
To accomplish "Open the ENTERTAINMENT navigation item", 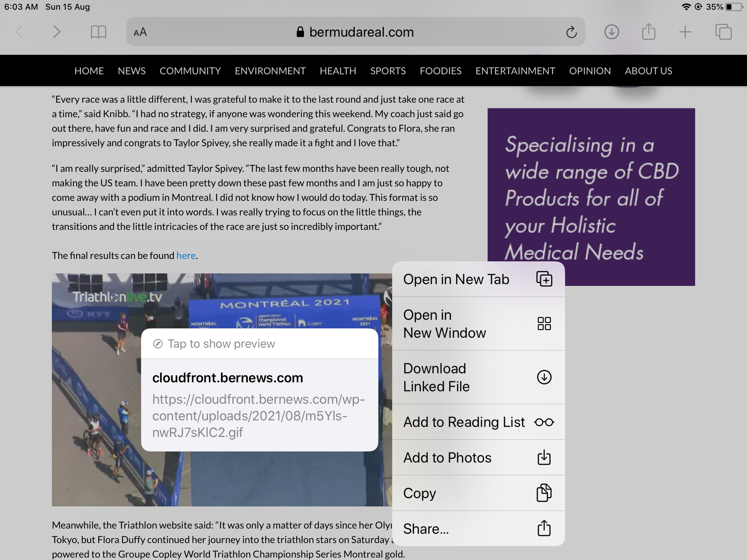I will [x=515, y=71].
